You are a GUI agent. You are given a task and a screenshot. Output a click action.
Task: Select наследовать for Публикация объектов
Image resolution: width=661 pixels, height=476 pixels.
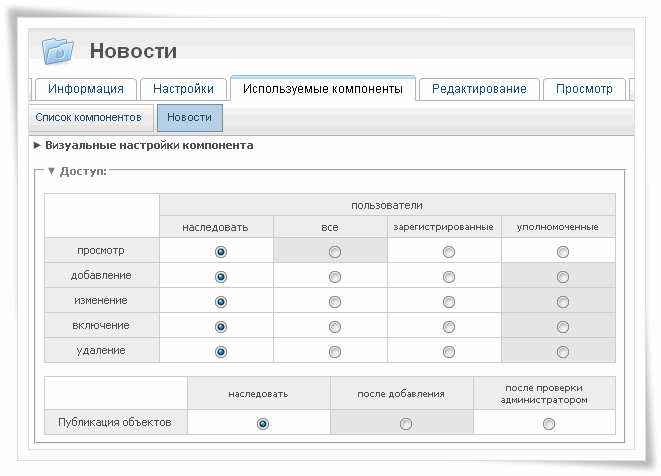263,424
